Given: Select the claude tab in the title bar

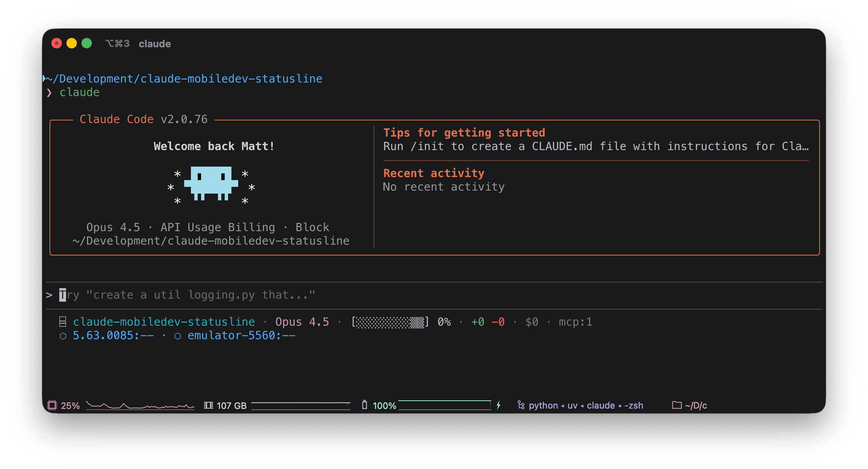Looking at the screenshot, I should [x=155, y=44].
